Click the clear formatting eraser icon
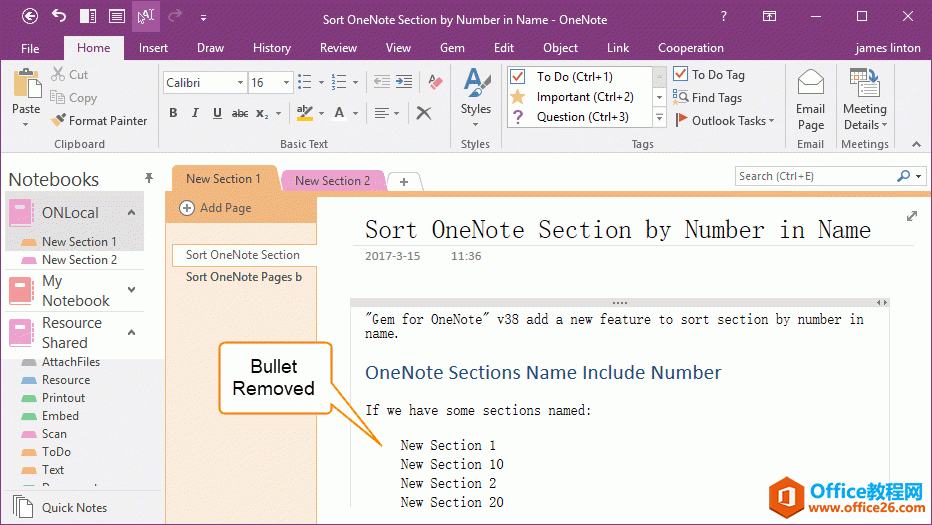932x525 pixels. tap(435, 83)
